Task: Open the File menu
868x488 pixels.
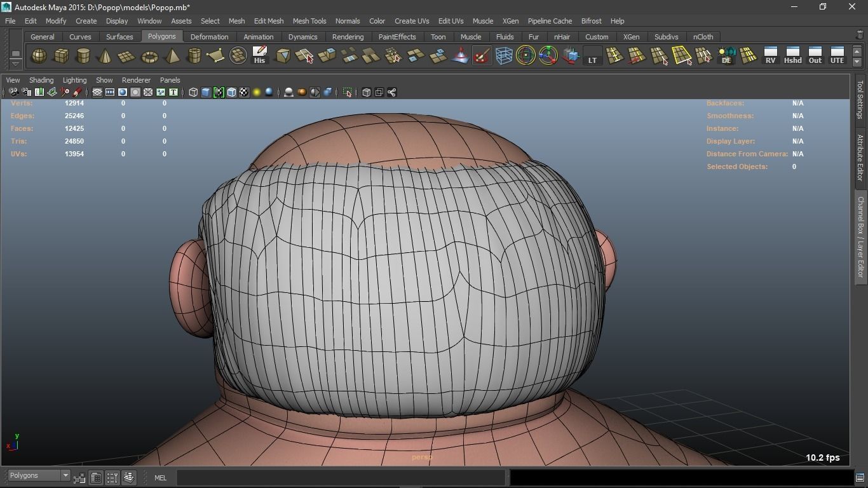Action: pyautogui.click(x=10, y=21)
